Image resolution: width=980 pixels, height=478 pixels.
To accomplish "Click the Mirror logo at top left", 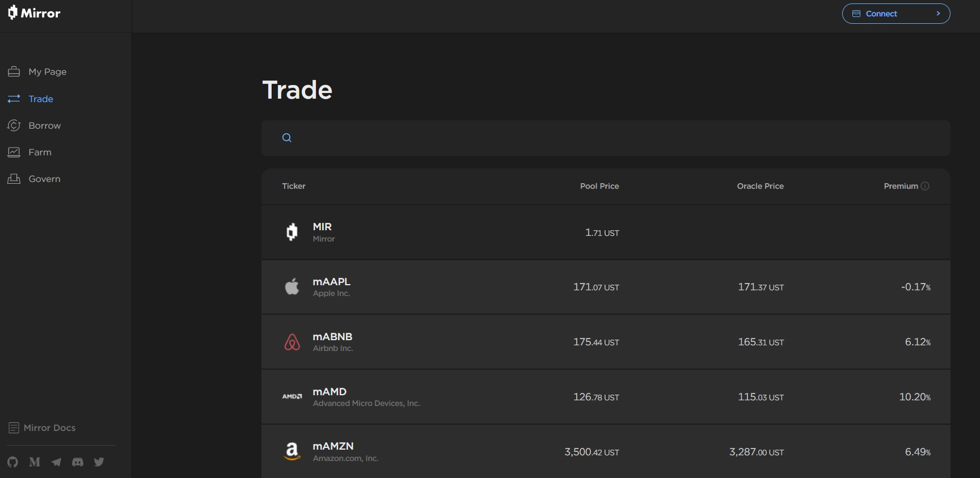I will 35,13.
